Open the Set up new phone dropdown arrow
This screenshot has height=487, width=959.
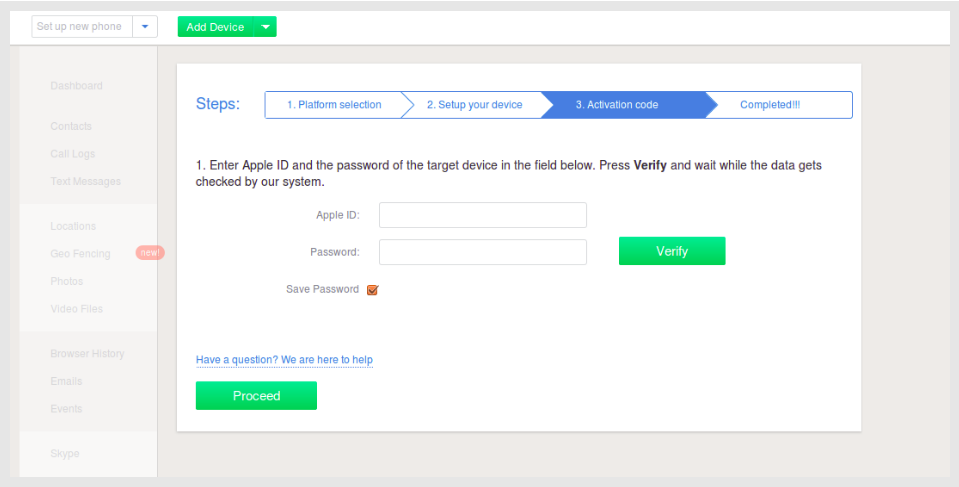[x=145, y=27]
